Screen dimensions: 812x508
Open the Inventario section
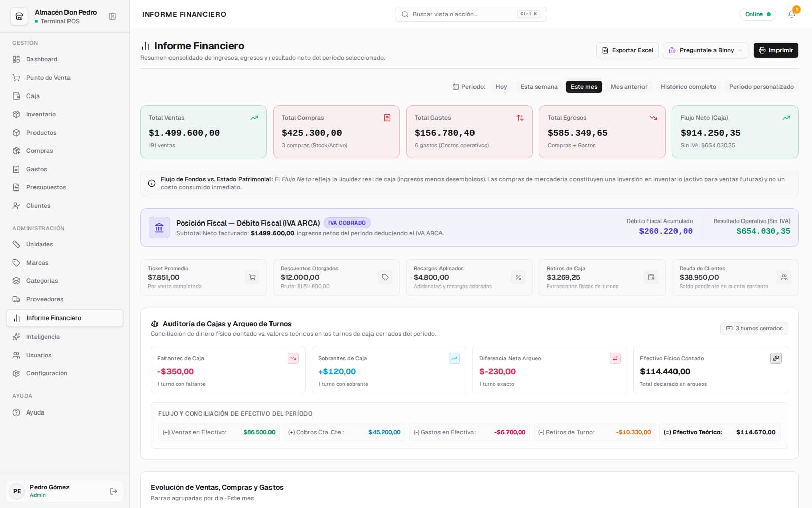[65, 114]
